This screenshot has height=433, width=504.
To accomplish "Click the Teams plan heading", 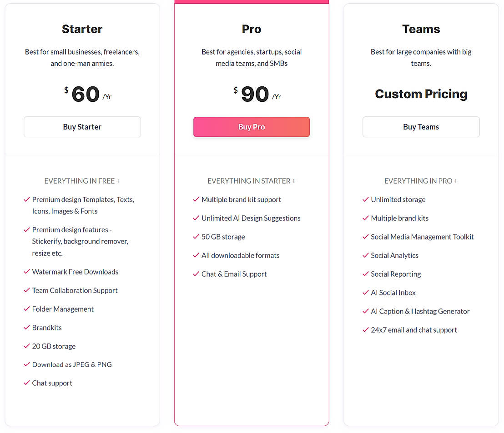I will coord(421,29).
